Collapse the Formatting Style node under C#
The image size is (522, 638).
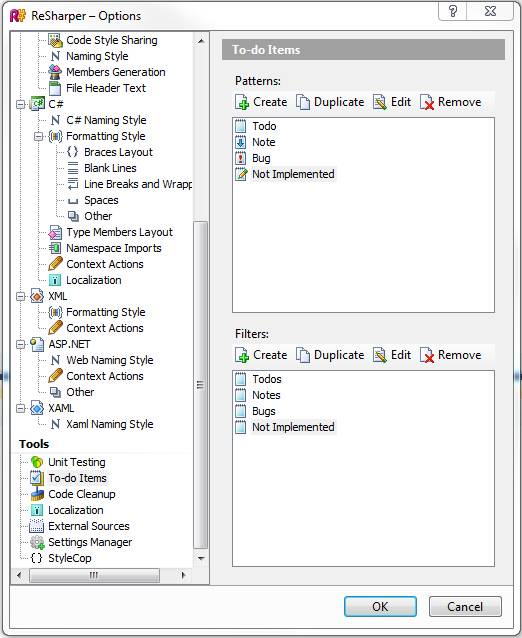point(38,136)
